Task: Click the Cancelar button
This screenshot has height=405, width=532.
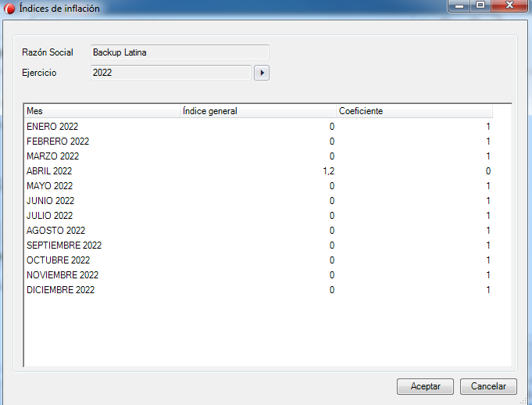Action: 488,386
